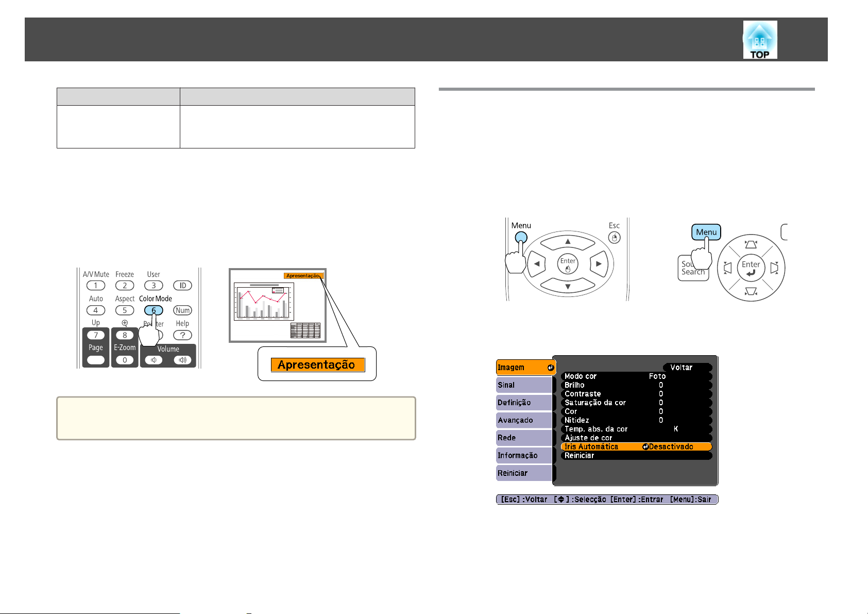Lower volume with the Volume down button
Image resolution: width=868 pixels, height=614 pixels.
pyautogui.click(x=154, y=360)
